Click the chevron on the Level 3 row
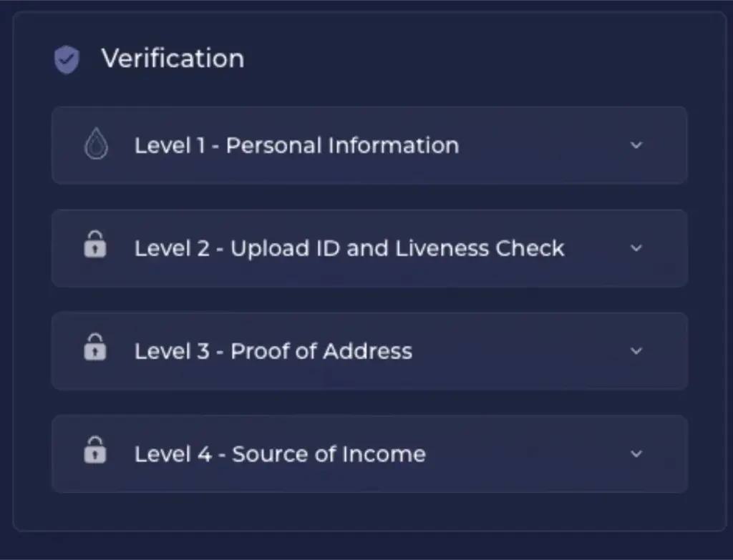Screen dimensions: 733x560 [x=636, y=351]
